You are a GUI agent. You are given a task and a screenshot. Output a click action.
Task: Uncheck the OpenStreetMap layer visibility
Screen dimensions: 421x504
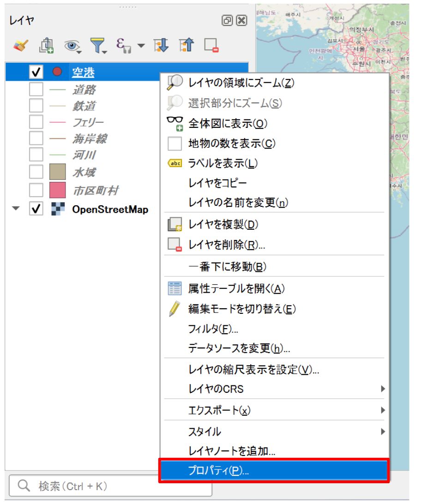(36, 209)
